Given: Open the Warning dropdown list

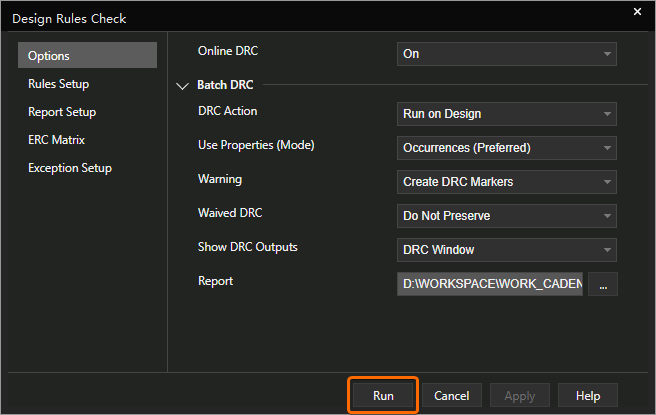Looking at the screenshot, I should 506,182.
